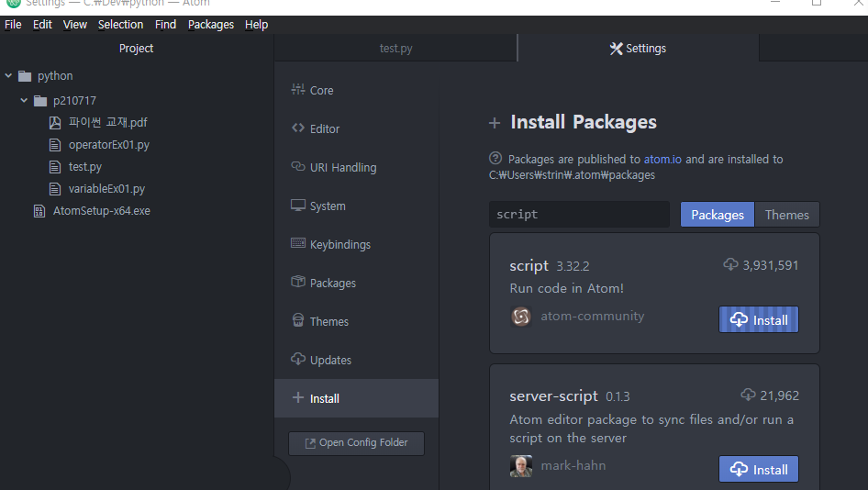Switch search to Themes toggle
This screenshot has width=868, height=490.
click(786, 215)
